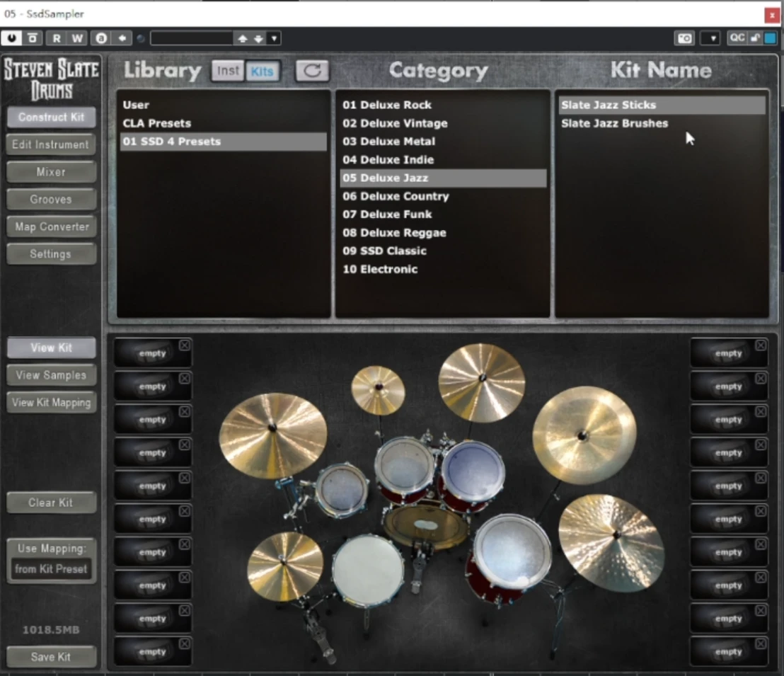
Task: Select the View Kit Mapping button
Action: 51,403
